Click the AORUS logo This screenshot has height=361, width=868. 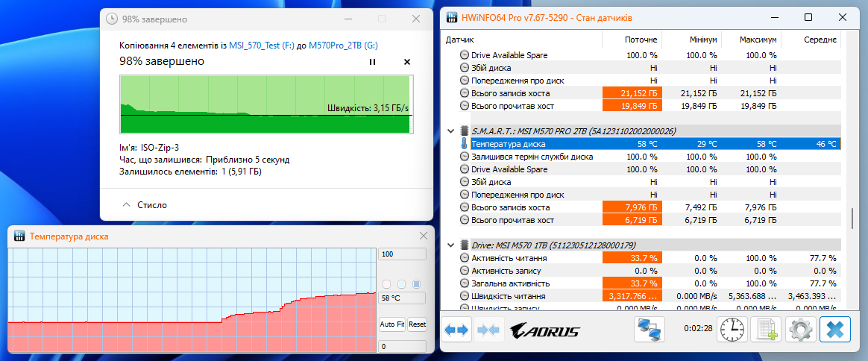pyautogui.click(x=544, y=331)
